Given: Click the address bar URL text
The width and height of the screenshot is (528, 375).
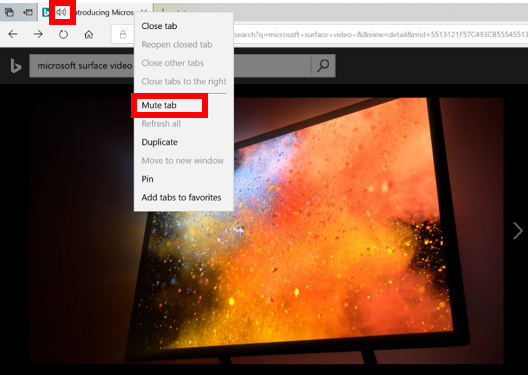Looking at the screenshot, I should pyautogui.click(x=381, y=34).
